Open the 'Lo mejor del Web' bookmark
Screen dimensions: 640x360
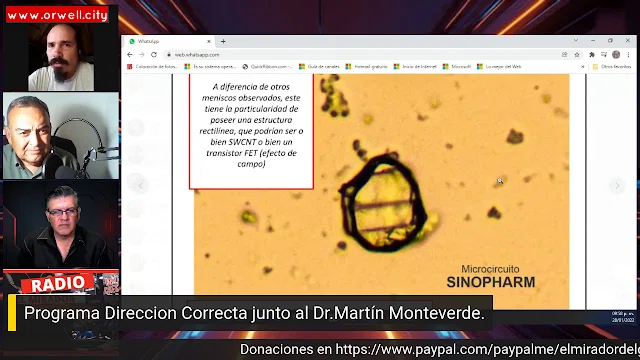pos(499,67)
